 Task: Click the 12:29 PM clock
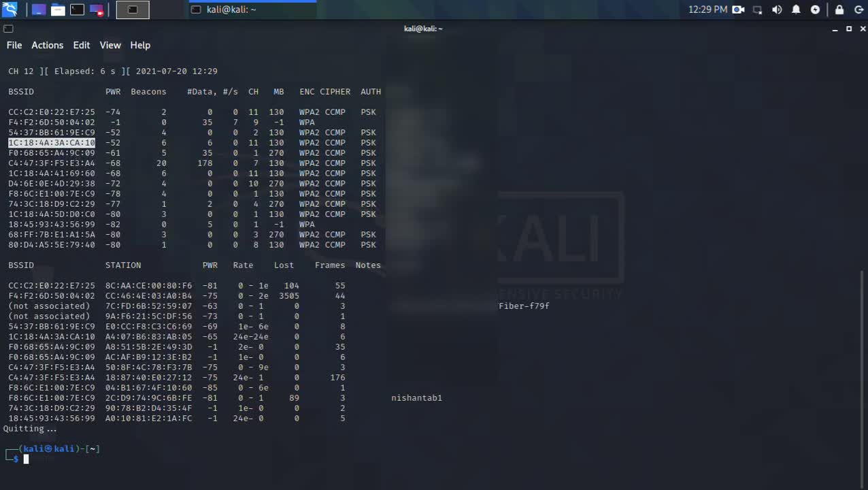tap(707, 10)
